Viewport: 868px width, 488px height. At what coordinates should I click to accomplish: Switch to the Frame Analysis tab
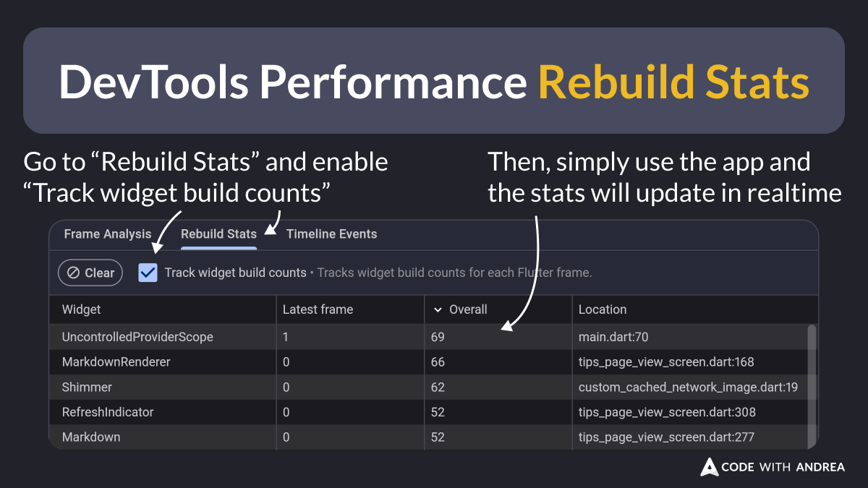107,234
